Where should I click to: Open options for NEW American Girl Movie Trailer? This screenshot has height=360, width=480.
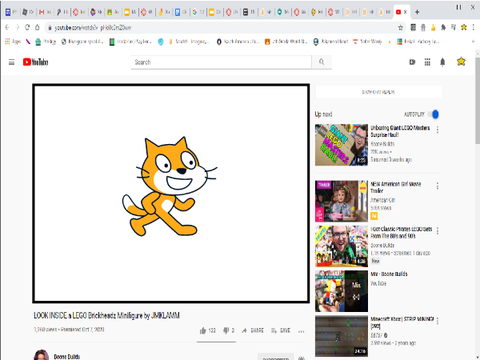(437, 186)
